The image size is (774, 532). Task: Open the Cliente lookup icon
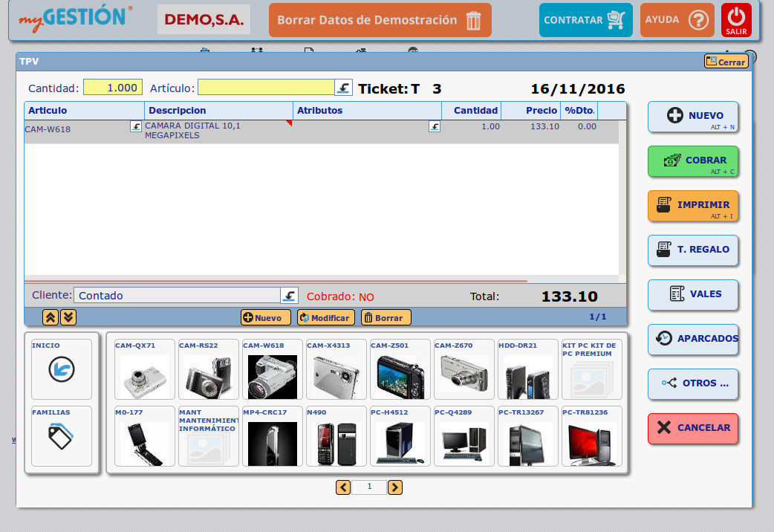(x=289, y=295)
